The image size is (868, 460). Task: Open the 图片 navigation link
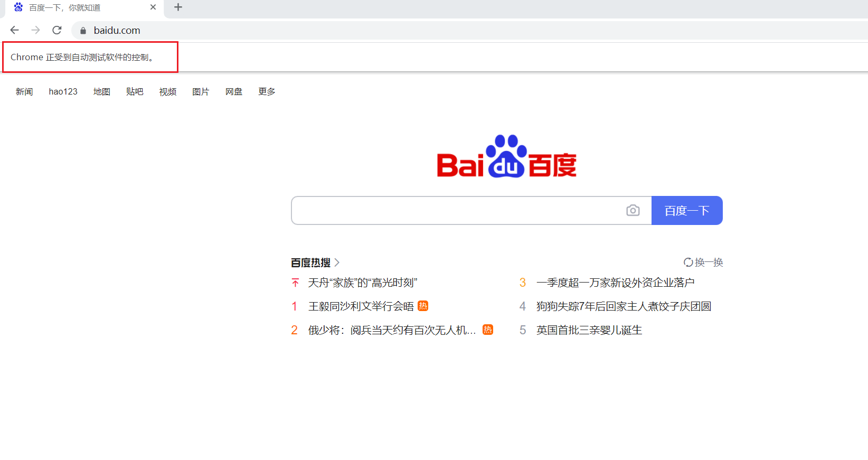[201, 92]
